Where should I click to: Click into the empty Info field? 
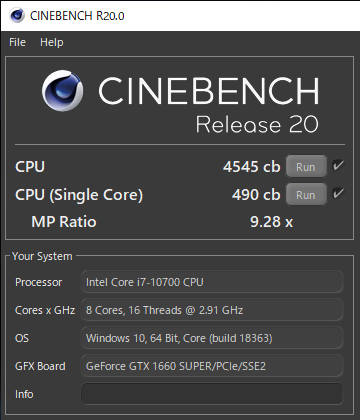(x=212, y=394)
